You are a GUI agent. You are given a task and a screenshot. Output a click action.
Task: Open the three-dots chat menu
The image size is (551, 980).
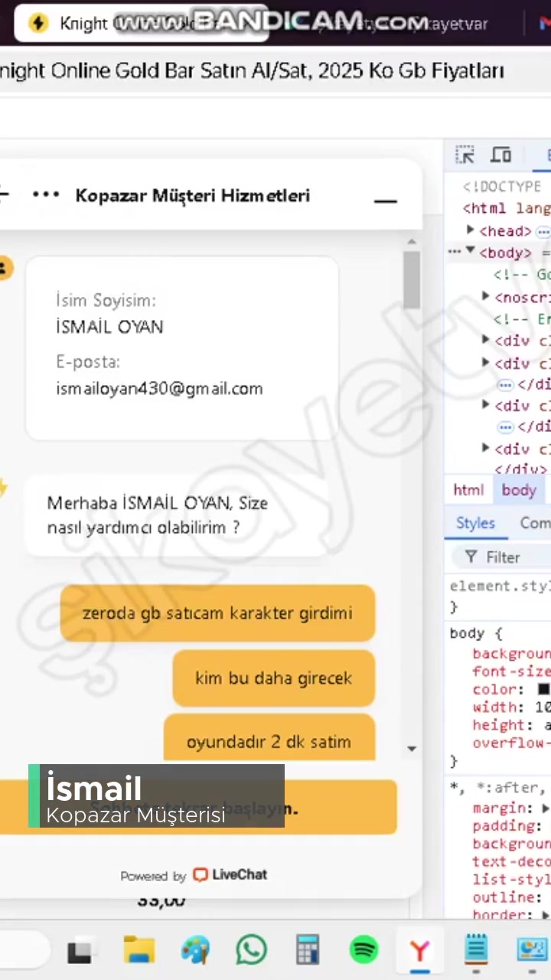[46, 195]
